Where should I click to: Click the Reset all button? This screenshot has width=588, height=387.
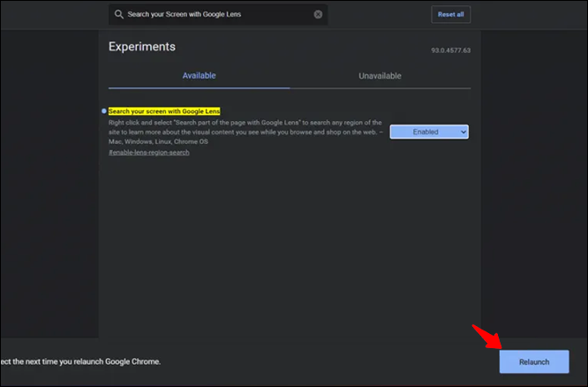click(x=451, y=15)
